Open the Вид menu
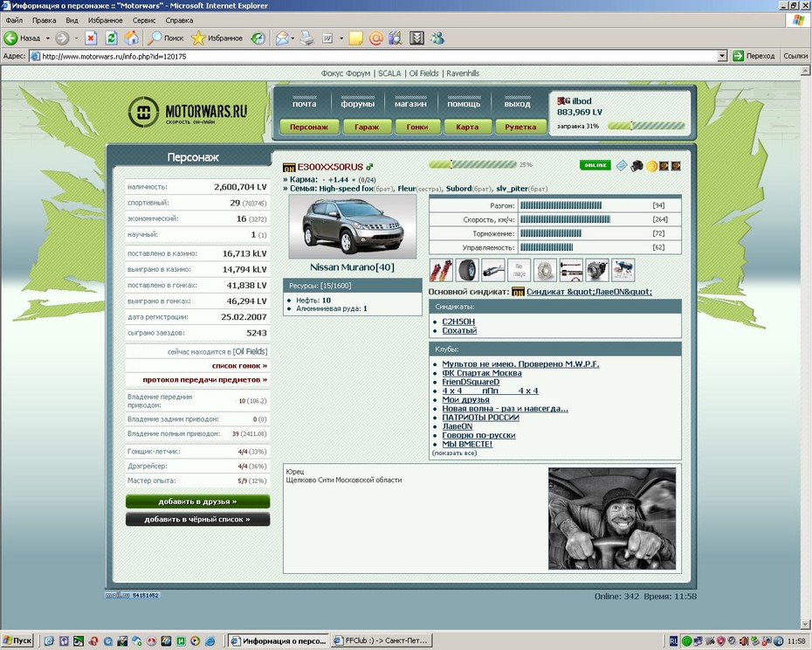 (72, 20)
